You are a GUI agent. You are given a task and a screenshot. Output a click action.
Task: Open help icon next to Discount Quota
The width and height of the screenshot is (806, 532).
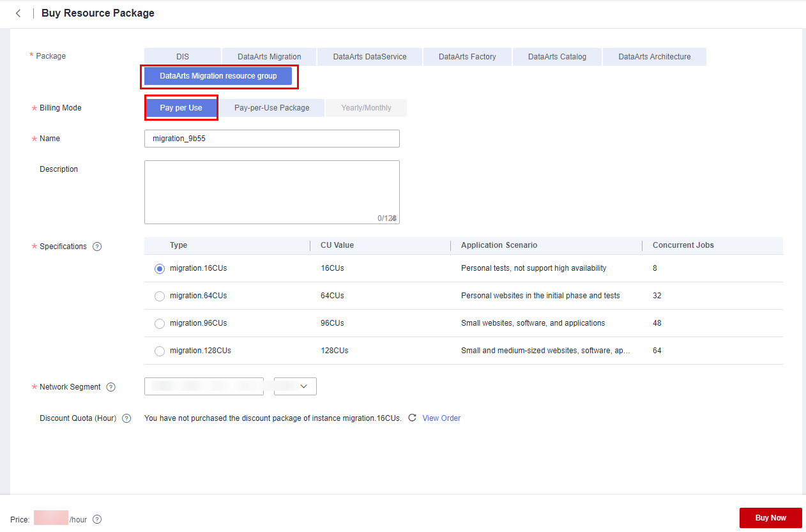pyautogui.click(x=126, y=418)
